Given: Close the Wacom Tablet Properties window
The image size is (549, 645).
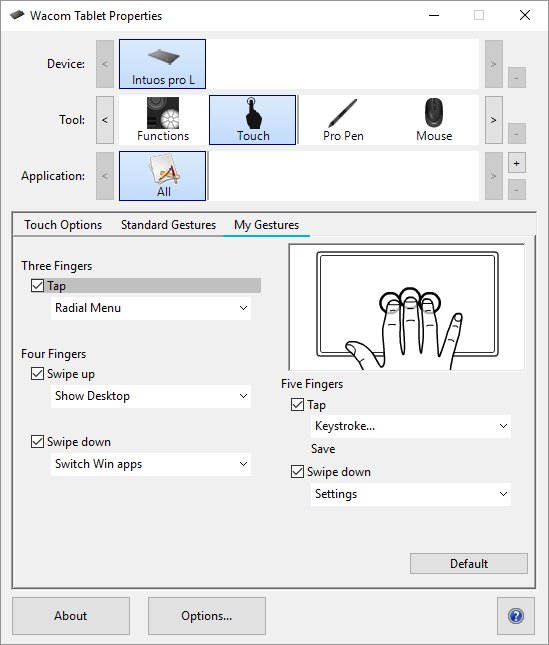Looking at the screenshot, I should pyautogui.click(x=525, y=15).
